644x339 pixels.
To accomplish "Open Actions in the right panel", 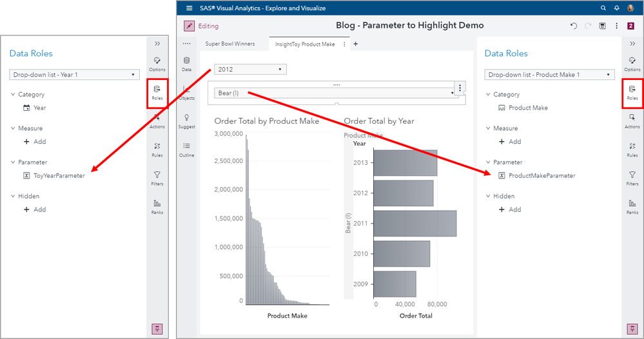I will (632, 121).
